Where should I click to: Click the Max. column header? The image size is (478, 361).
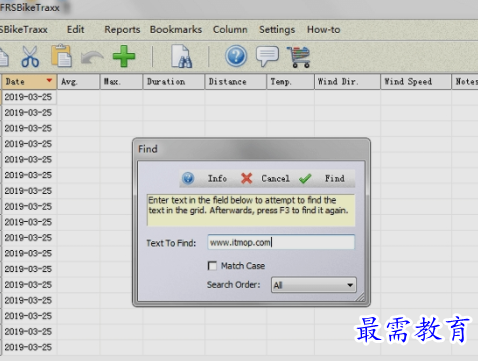[121, 82]
